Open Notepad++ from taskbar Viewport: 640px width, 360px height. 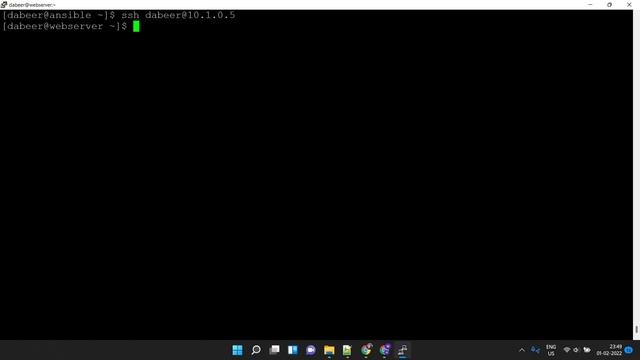(x=347, y=350)
